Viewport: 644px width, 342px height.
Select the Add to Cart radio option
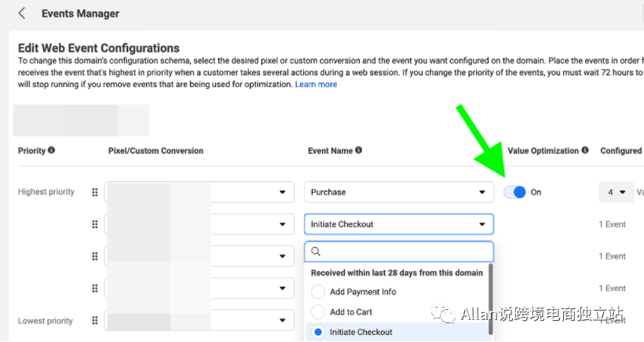318,312
